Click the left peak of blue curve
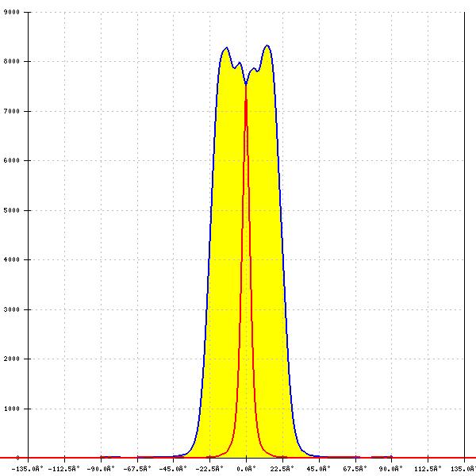Viewport: 476px width, 476px height. (x=226, y=48)
